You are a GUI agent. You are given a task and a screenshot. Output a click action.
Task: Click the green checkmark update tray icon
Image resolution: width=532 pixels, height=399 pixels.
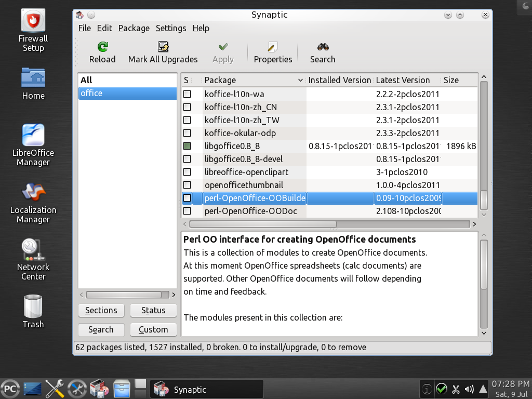pyautogui.click(x=441, y=389)
